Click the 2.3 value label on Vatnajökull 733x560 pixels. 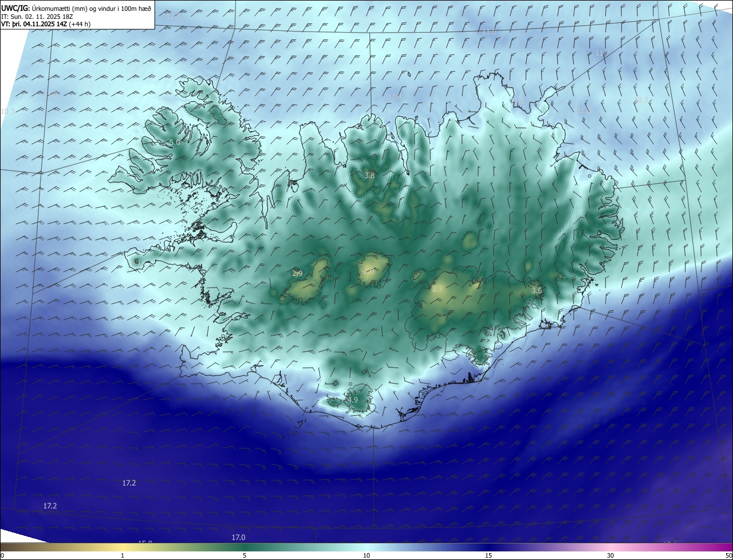tap(437, 289)
